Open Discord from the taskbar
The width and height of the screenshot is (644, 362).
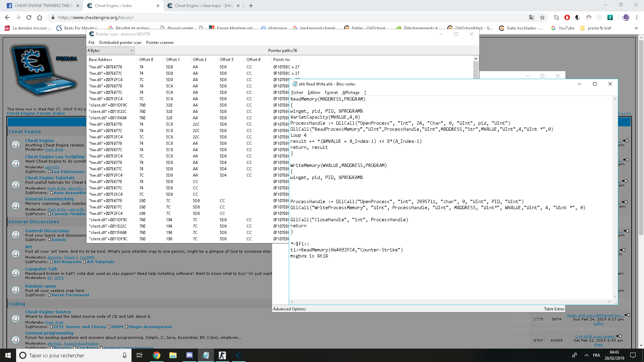(x=189, y=355)
